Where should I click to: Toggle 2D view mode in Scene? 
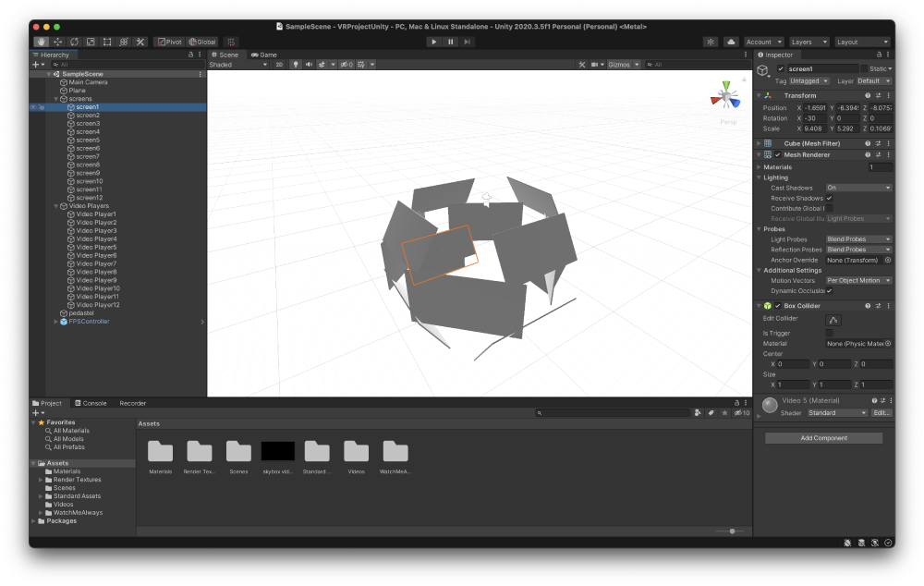click(279, 65)
